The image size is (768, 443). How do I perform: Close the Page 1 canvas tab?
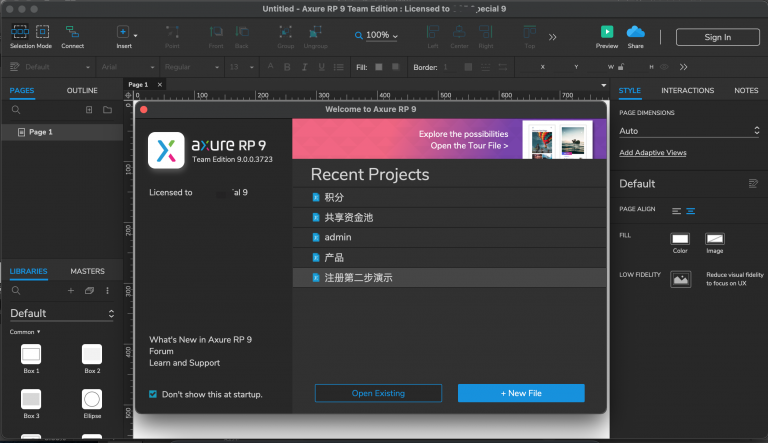tap(160, 84)
